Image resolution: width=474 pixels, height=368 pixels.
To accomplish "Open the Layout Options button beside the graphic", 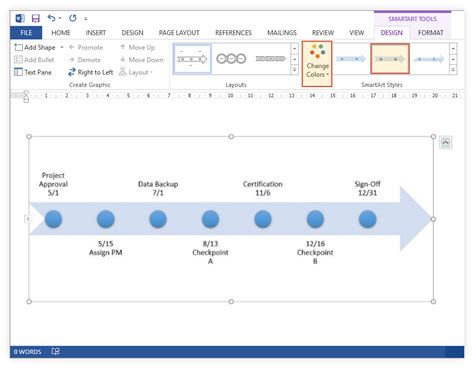I will pos(445,143).
